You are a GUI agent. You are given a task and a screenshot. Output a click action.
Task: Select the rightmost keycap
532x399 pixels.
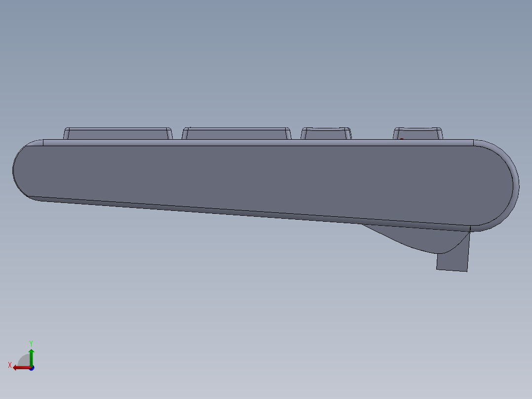[418, 133]
